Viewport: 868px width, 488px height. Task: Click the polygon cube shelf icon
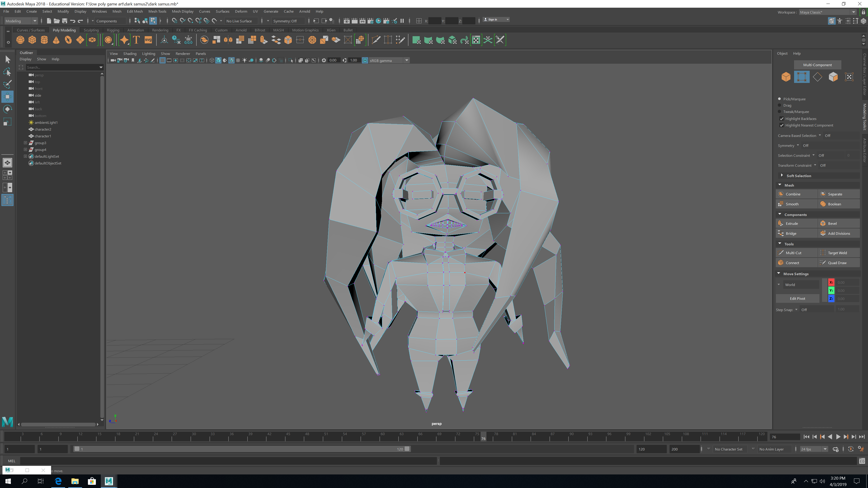(32, 40)
